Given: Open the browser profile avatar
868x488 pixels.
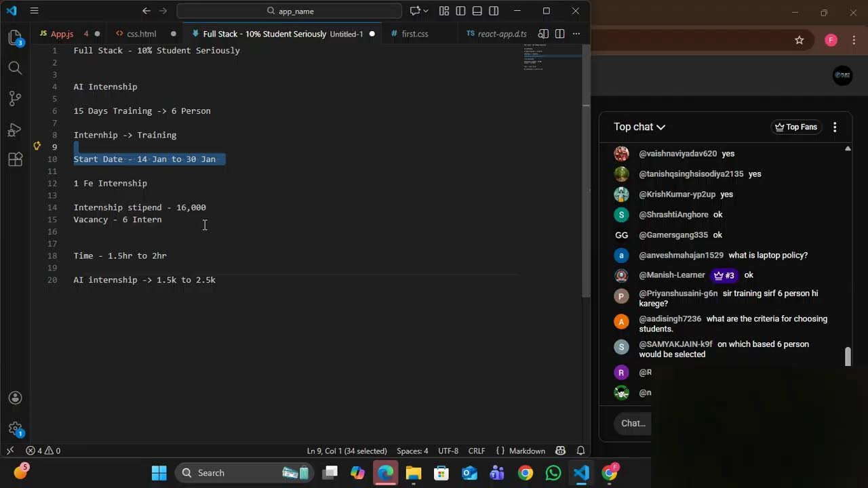Looking at the screenshot, I should point(831,40).
